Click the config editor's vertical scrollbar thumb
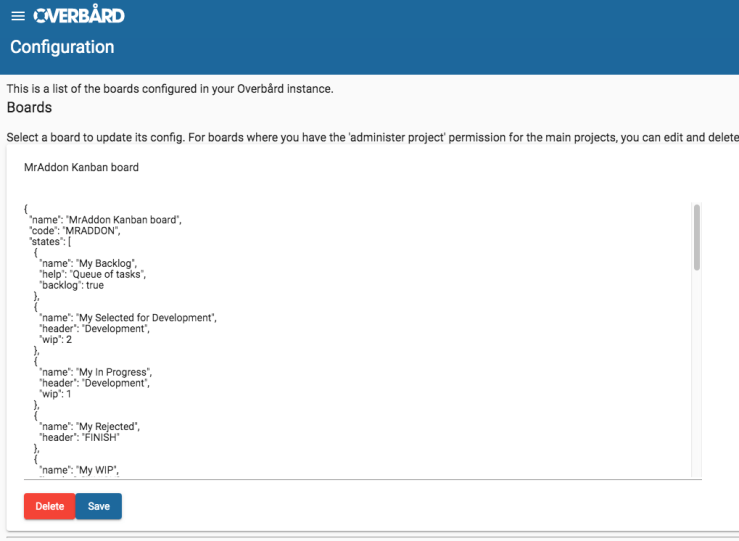The height and width of the screenshot is (541, 739). pos(696,237)
